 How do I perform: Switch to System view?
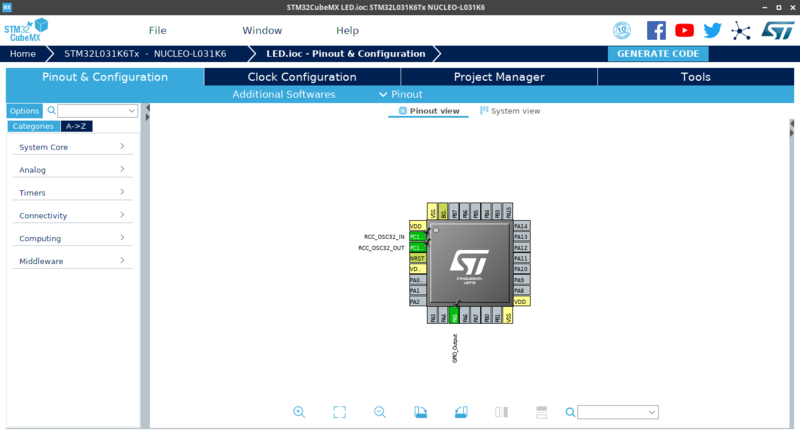[x=510, y=111]
